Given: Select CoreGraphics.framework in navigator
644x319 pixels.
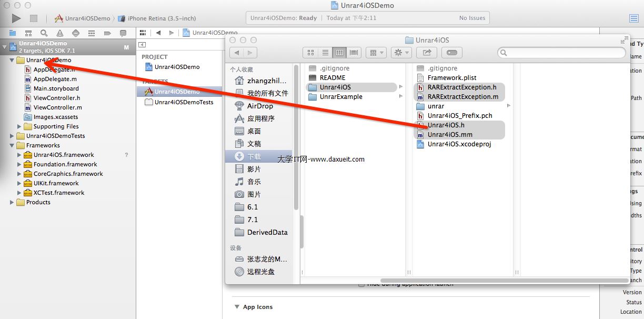Looking at the screenshot, I should 68,174.
